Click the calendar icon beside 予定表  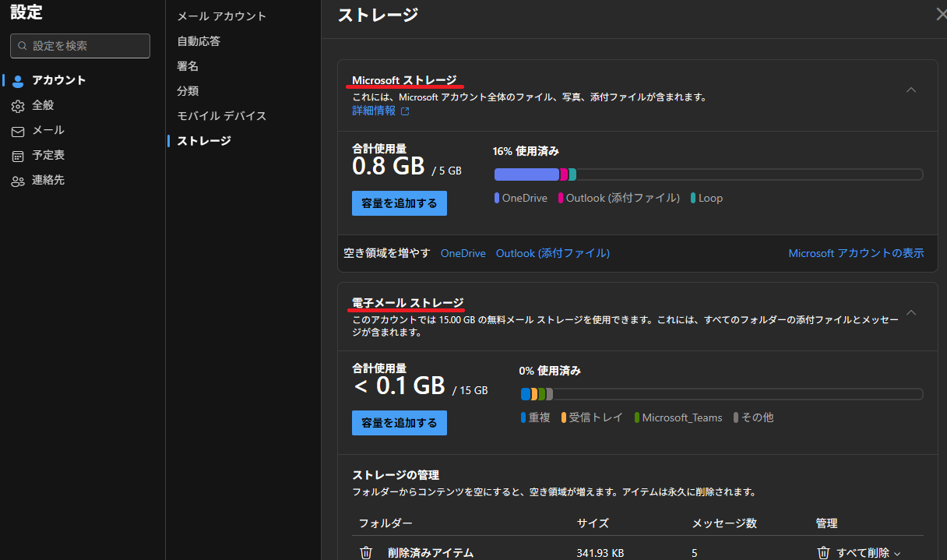(x=18, y=156)
